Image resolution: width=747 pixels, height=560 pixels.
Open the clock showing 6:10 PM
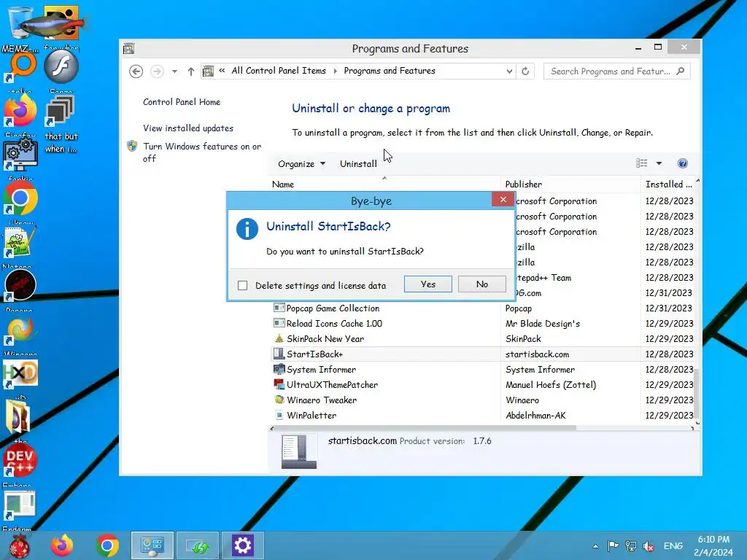(x=713, y=545)
